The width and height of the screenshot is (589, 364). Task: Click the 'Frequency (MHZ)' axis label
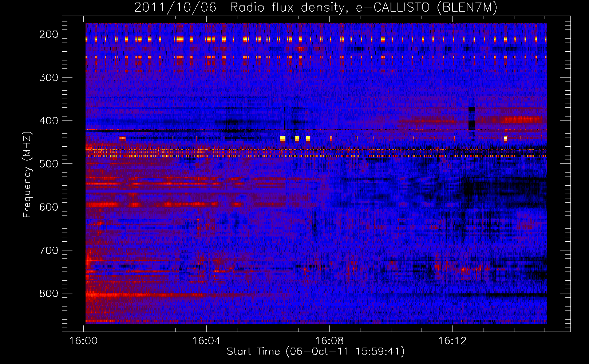pos(27,174)
